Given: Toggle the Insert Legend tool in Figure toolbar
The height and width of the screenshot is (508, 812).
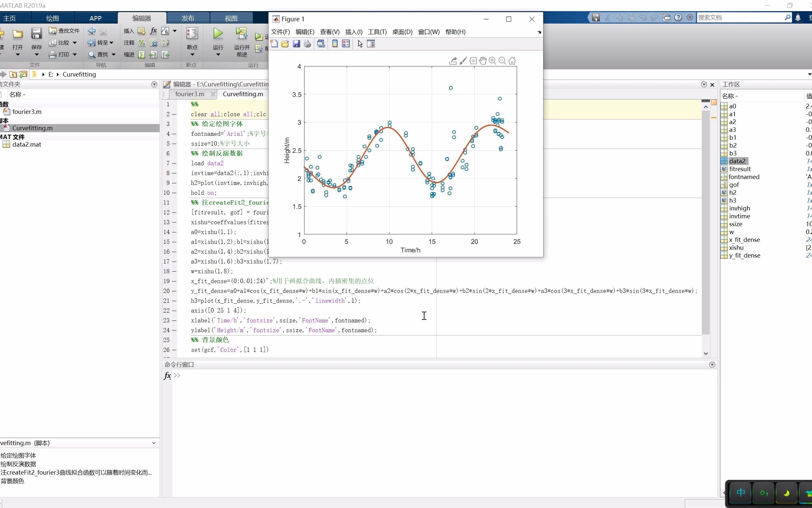Looking at the screenshot, I should pyautogui.click(x=346, y=44).
